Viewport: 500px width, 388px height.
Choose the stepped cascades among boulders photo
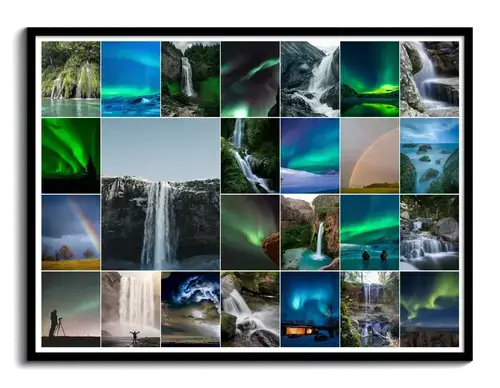coord(430,232)
